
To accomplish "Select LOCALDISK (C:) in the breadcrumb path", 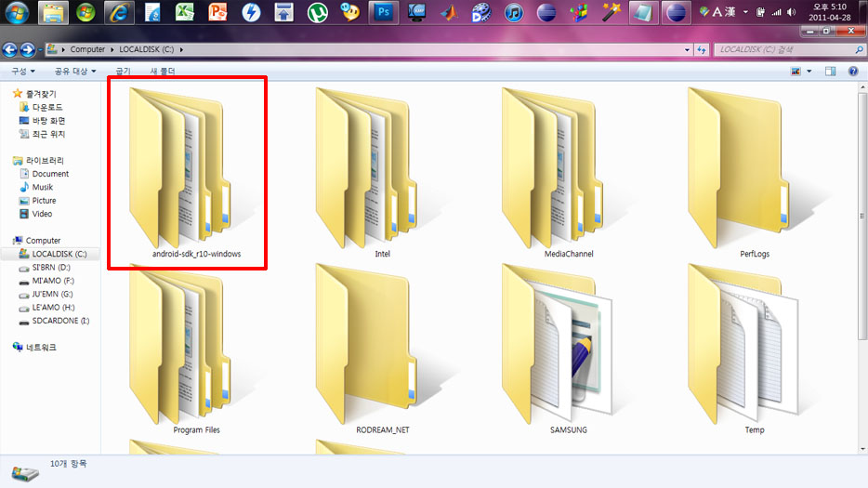I will pyautogui.click(x=146, y=49).
